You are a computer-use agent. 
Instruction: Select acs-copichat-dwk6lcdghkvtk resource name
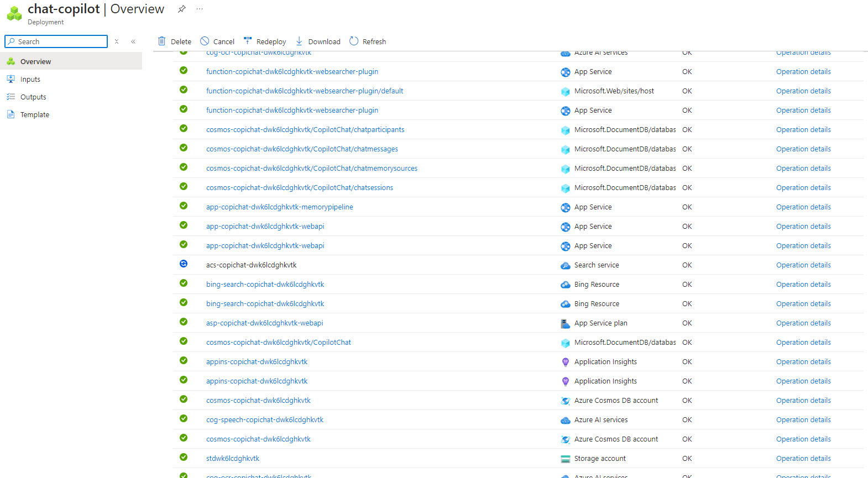point(252,265)
